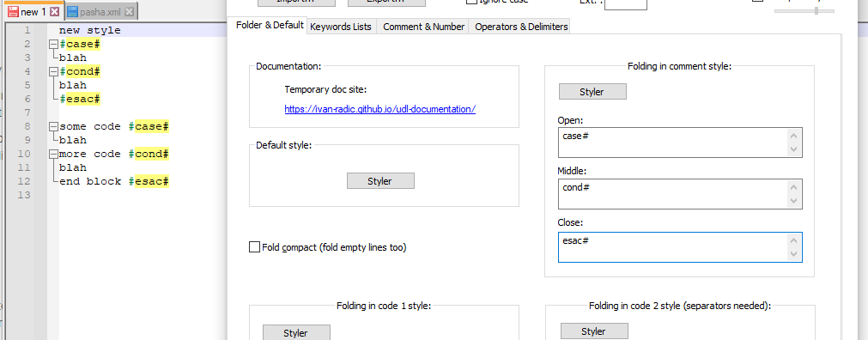Enable Fold compact checkbox
868x340 pixels.
pos(255,247)
